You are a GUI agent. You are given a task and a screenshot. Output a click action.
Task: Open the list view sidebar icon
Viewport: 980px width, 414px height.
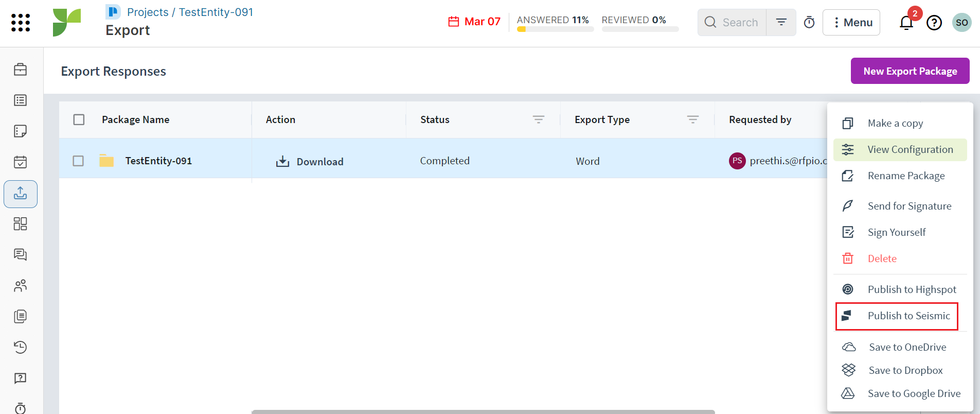21,100
